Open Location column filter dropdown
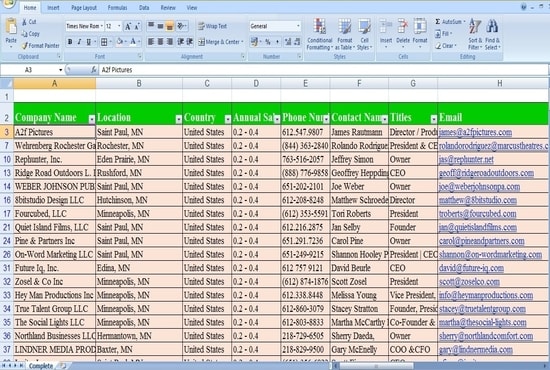550x370 pixels. (x=179, y=119)
